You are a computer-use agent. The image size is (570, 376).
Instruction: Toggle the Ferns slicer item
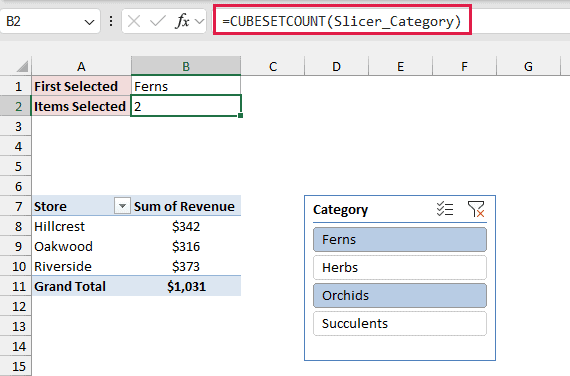400,240
